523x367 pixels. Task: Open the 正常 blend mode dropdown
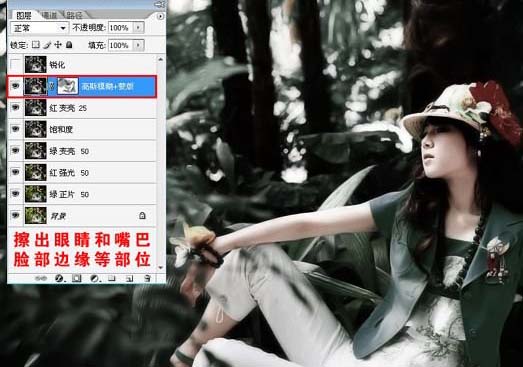pyautogui.click(x=40, y=28)
